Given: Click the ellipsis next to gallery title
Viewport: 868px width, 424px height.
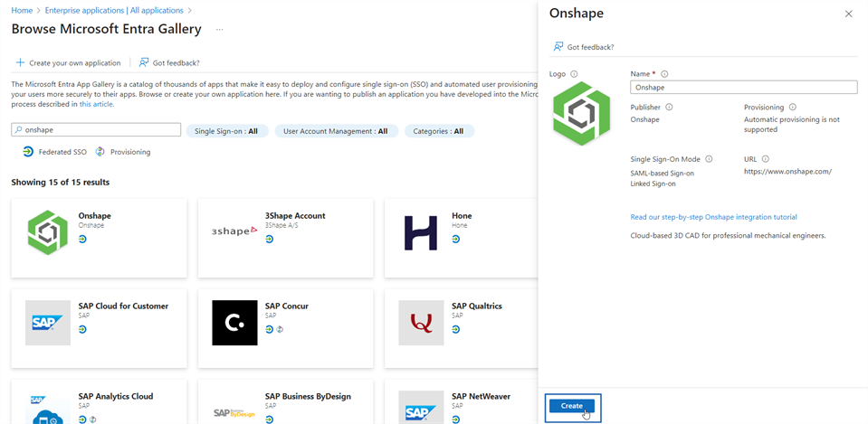Looking at the screenshot, I should pos(220,30).
